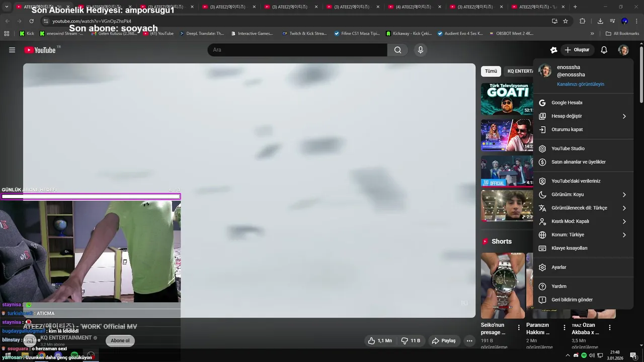644x362 pixels.
Task: Open YouTube Studio from account menu
Action: 584,149
